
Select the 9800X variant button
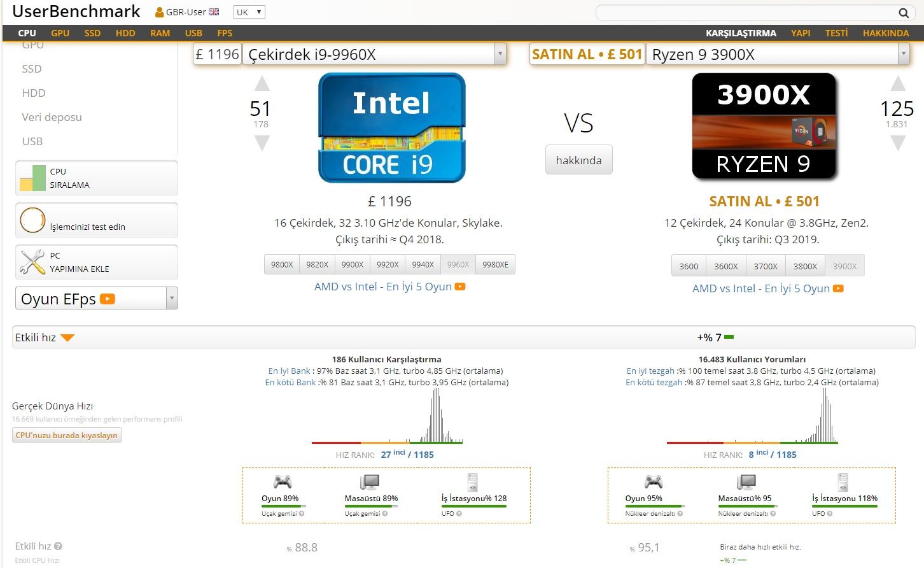282,264
